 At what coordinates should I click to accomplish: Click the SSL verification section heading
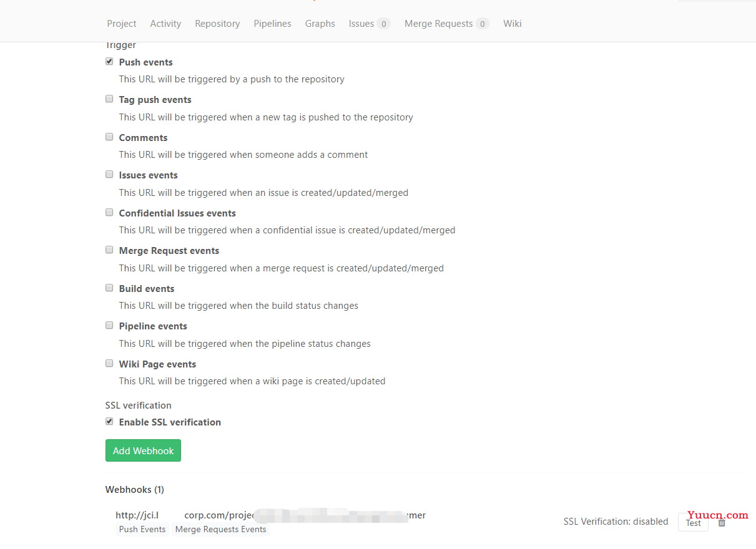point(139,406)
